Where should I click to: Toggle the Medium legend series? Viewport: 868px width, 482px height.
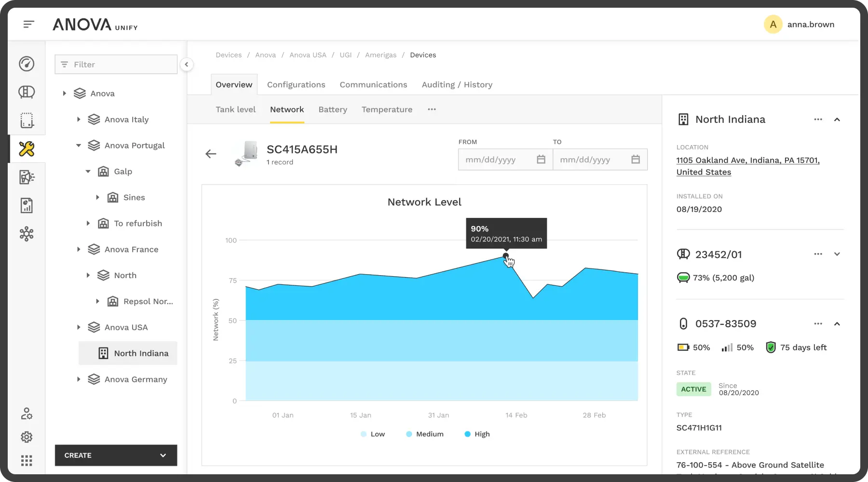(424, 434)
